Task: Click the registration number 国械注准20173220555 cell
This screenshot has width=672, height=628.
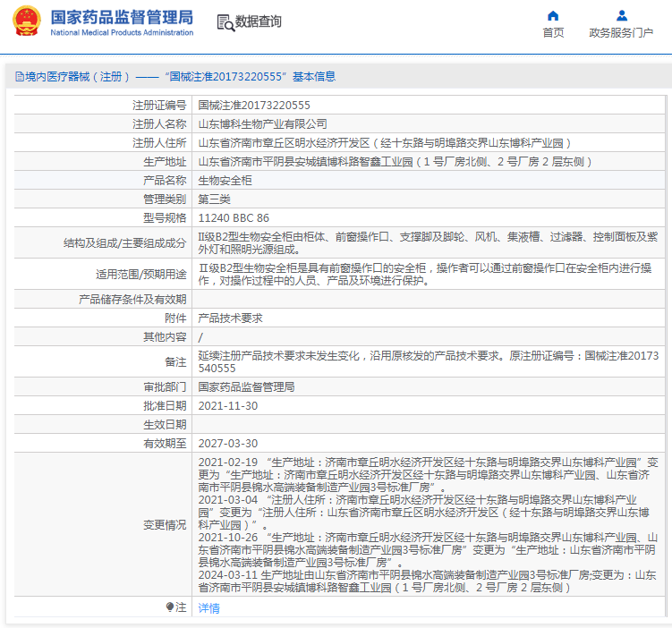Action: [254, 106]
